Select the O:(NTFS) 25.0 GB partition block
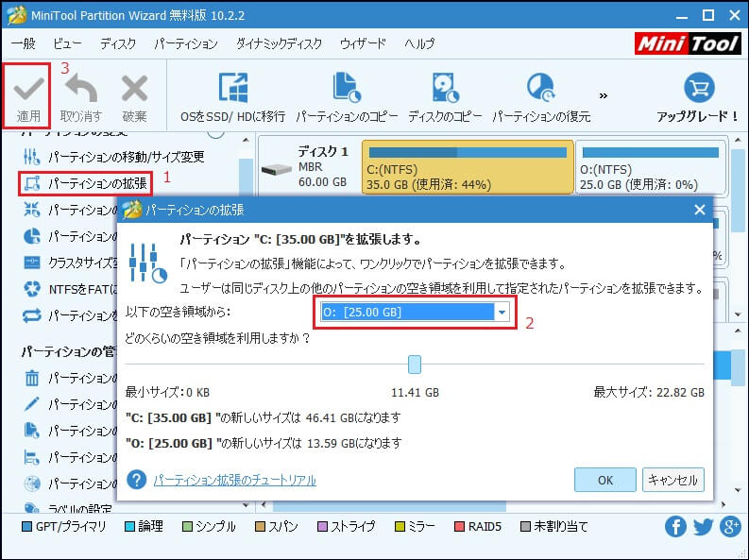 [x=651, y=167]
